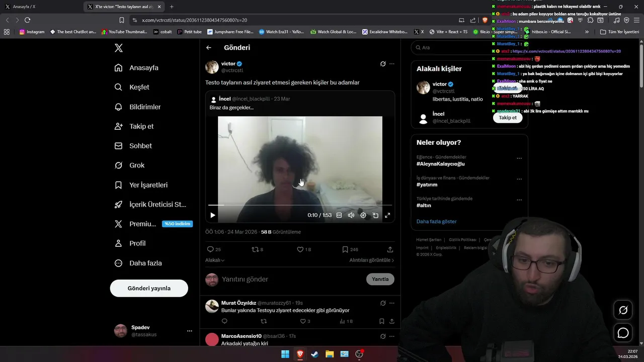
Task: Reload the page in browser toolbar
Action: click(x=27, y=20)
